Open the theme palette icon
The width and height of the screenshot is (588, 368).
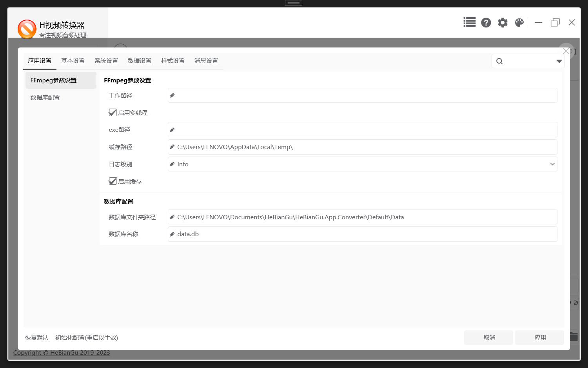[519, 22]
